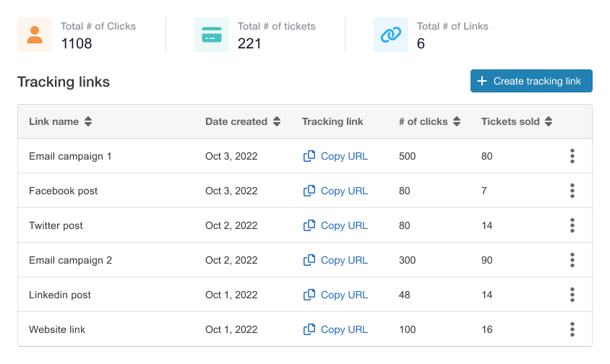Open the three-dot menu for Linkedin post
The image size is (610, 364).
point(572,295)
